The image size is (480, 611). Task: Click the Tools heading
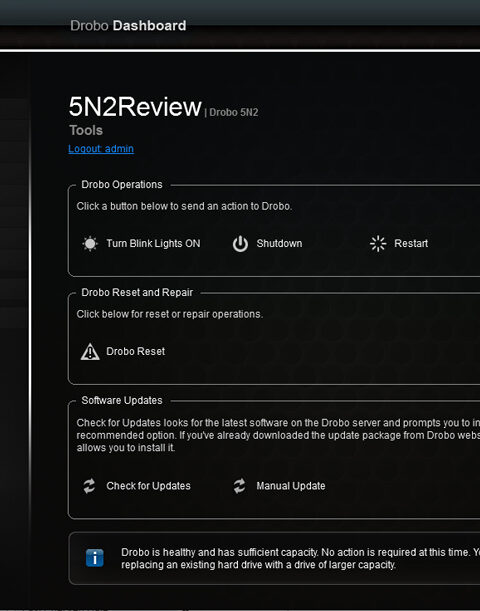point(86,130)
